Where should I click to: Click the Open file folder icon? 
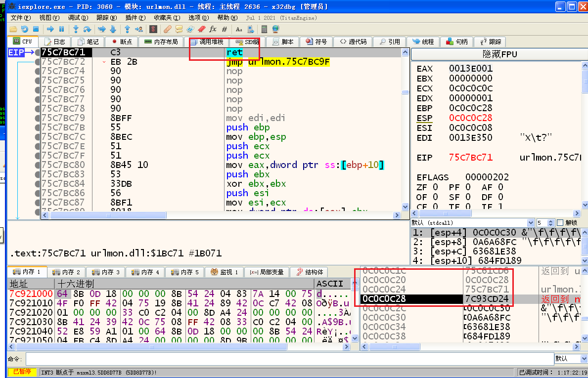13,29
